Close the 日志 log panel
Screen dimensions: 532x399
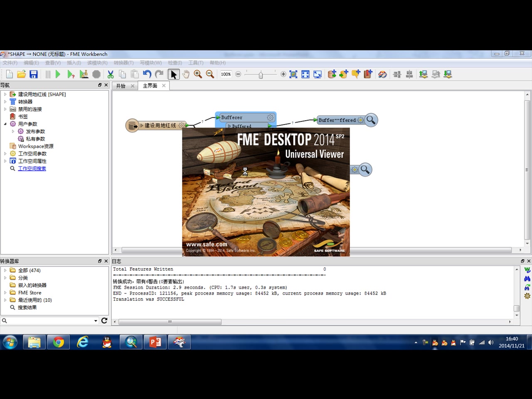coord(529,261)
